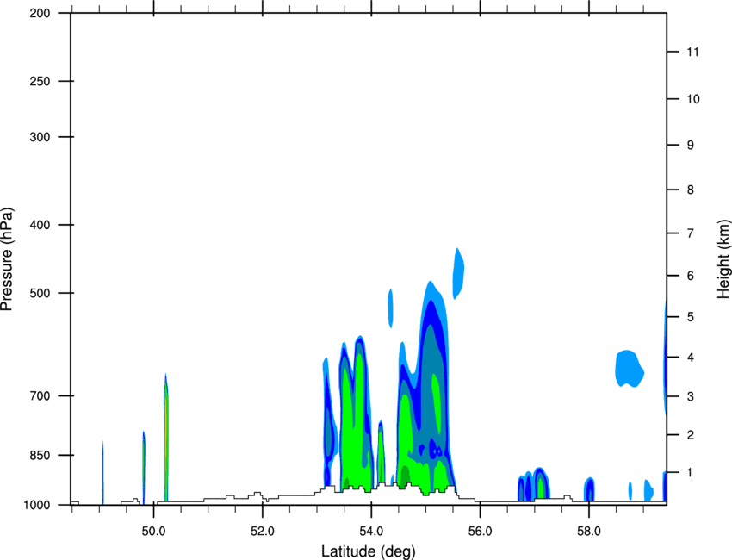Image resolution: width=732 pixels, height=560 pixels.
Task: Pick the 4 km height label
Action: click(x=691, y=358)
